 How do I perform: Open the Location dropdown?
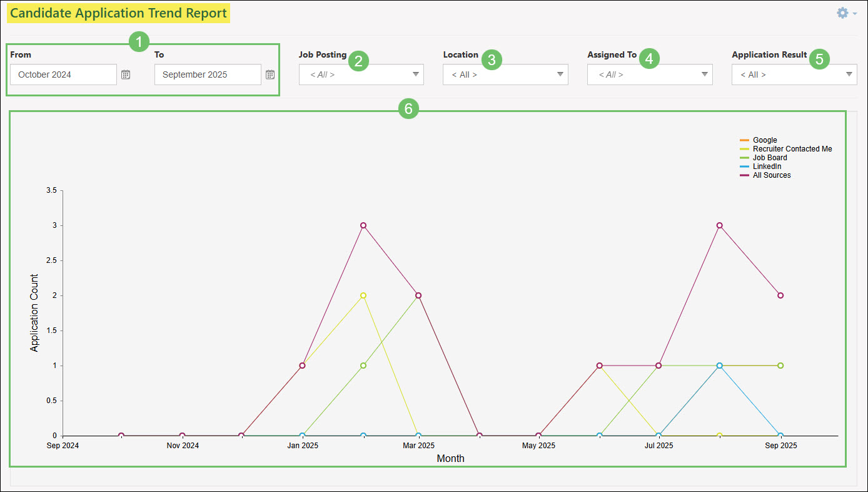click(x=560, y=74)
